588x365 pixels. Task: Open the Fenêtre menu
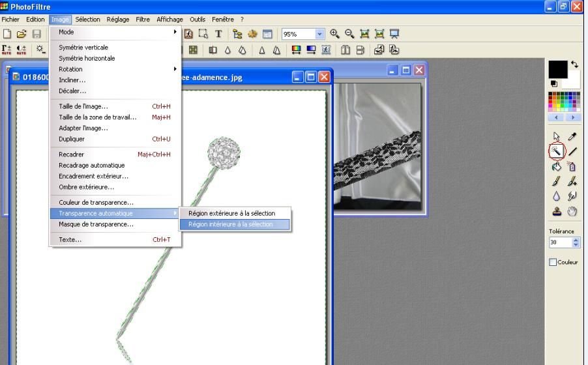222,19
